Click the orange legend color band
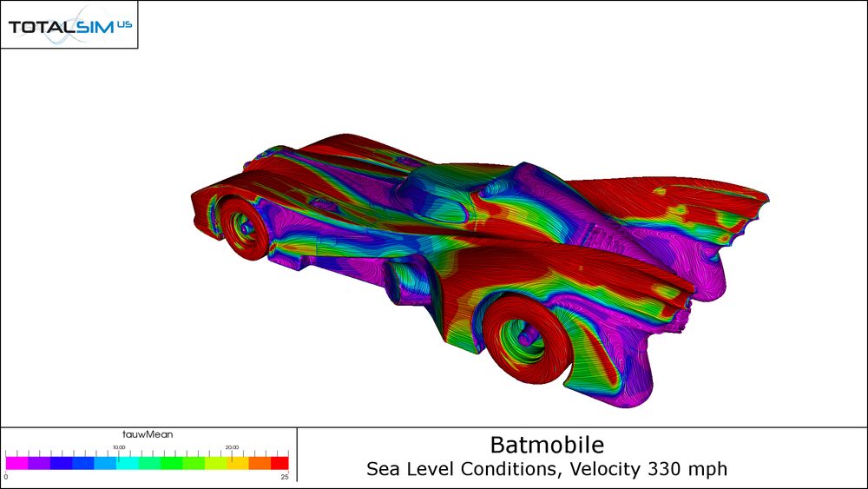 click(x=260, y=463)
